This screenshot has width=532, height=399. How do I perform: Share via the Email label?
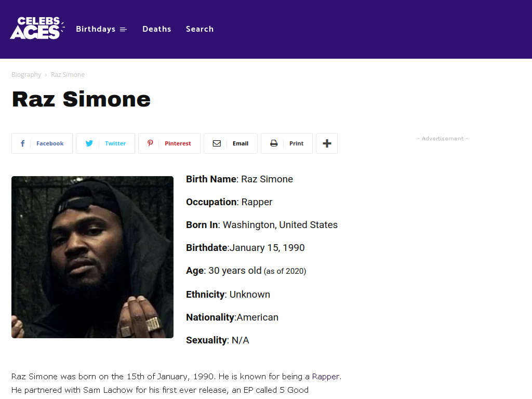(241, 143)
